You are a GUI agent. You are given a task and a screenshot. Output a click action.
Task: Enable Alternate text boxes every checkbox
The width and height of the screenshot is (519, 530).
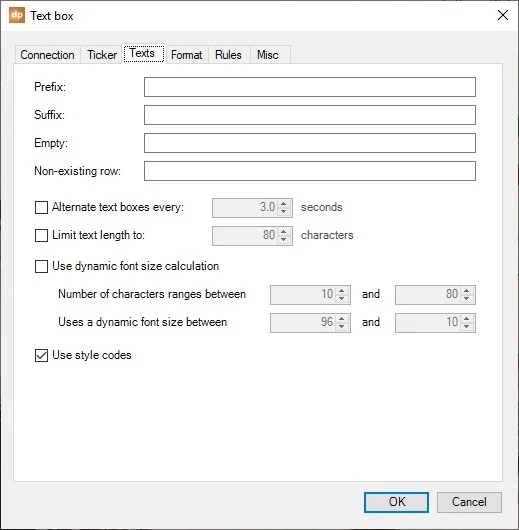pos(41,207)
